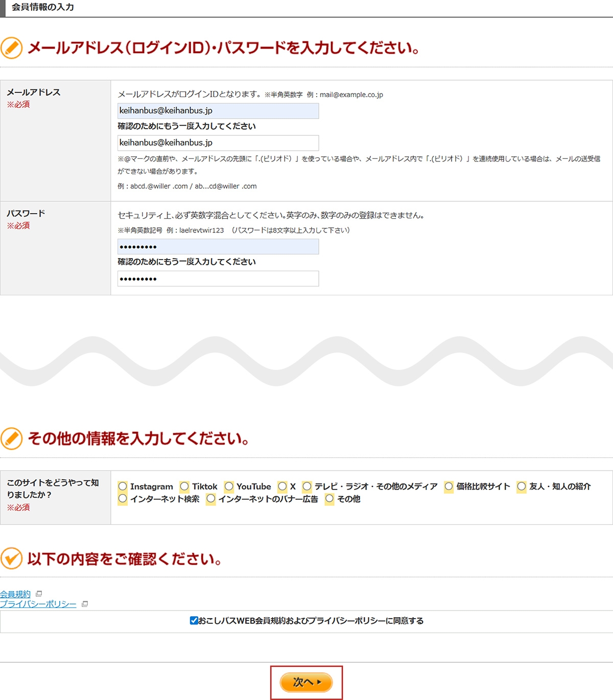Image resolution: width=613 pixels, height=700 pixels.
Task: Click the pencil icon beside メールアドレス heading
Action: (x=12, y=48)
